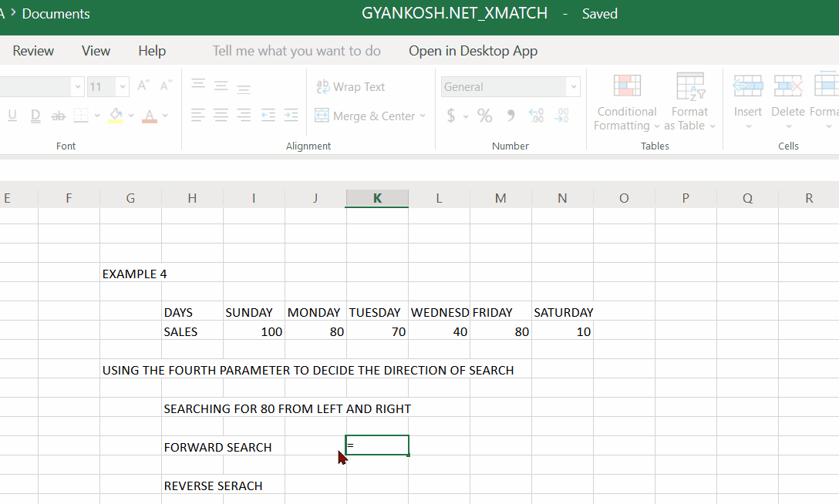Increase the decimal places
The width and height of the screenshot is (839, 504).
coord(536,115)
